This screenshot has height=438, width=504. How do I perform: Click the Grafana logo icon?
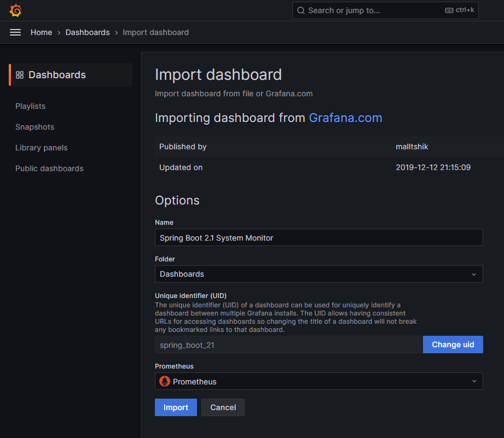(15, 10)
